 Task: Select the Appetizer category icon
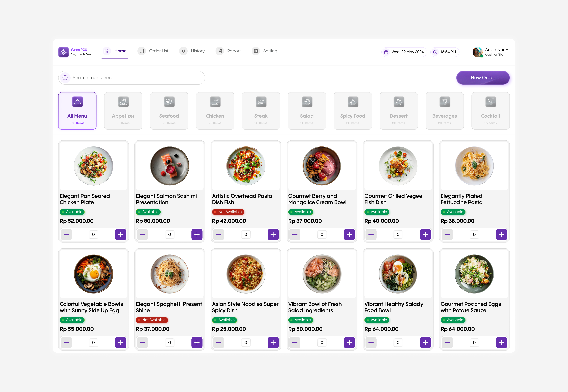coord(123,102)
